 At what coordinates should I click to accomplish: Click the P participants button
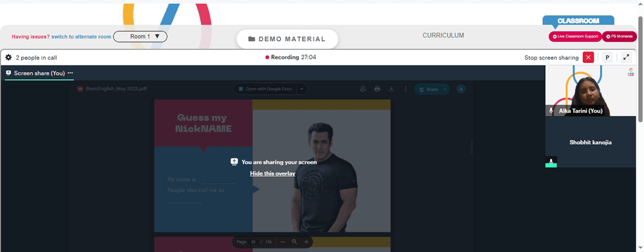[x=607, y=57]
